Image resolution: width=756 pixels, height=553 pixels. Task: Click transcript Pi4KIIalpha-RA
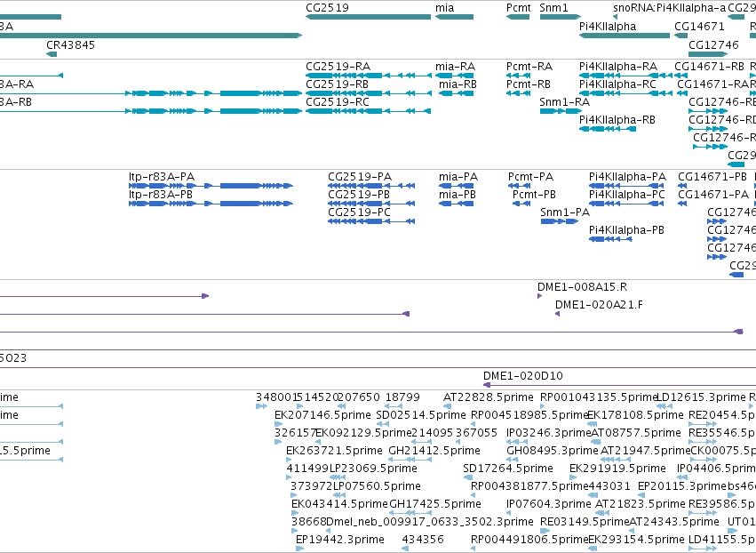point(618,66)
